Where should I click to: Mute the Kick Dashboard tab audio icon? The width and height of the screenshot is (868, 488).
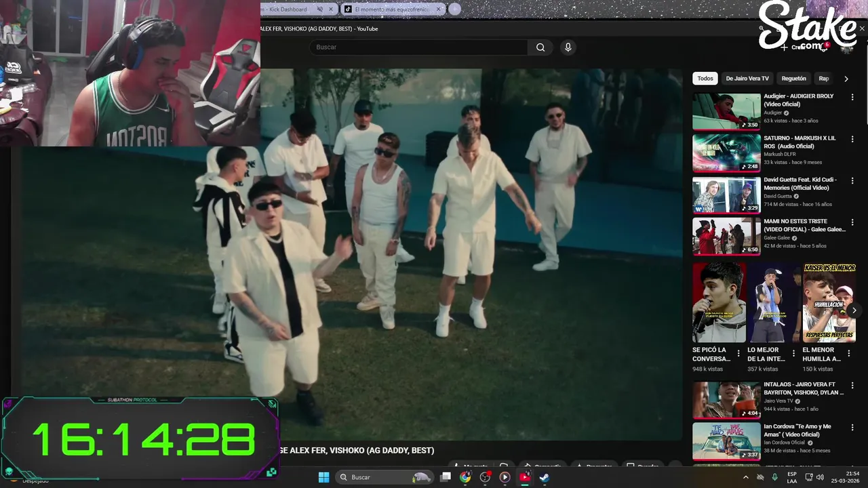pyautogui.click(x=320, y=9)
